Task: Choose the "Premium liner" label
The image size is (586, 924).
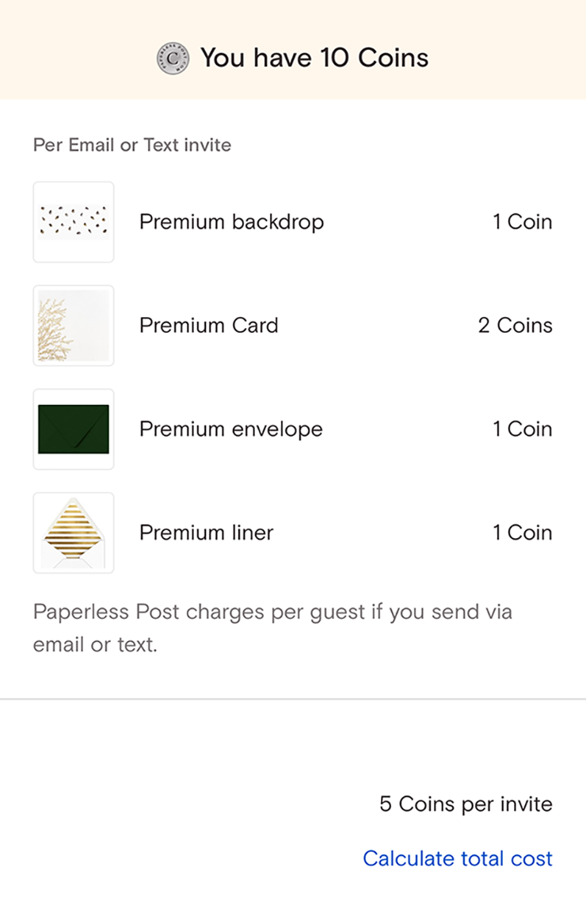Action: tap(206, 533)
